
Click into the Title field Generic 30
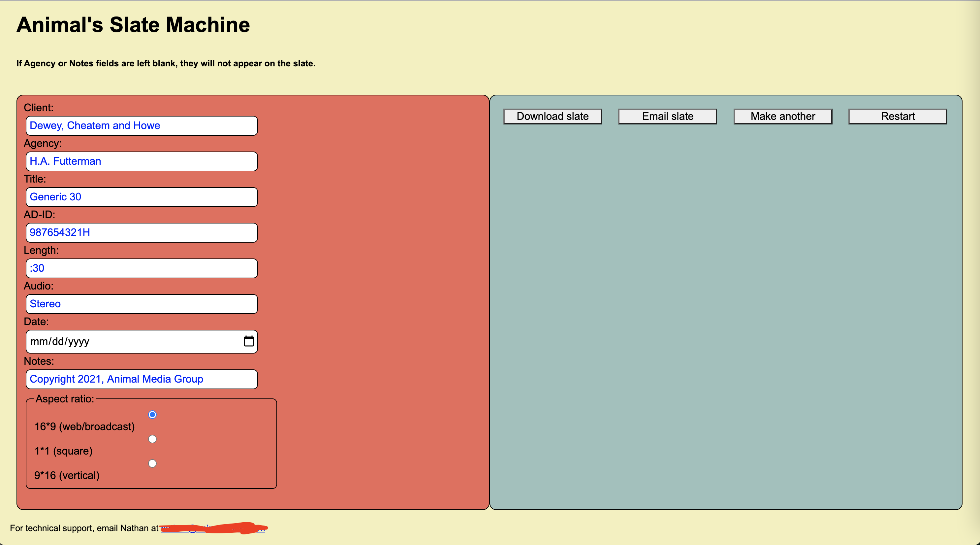pos(142,197)
